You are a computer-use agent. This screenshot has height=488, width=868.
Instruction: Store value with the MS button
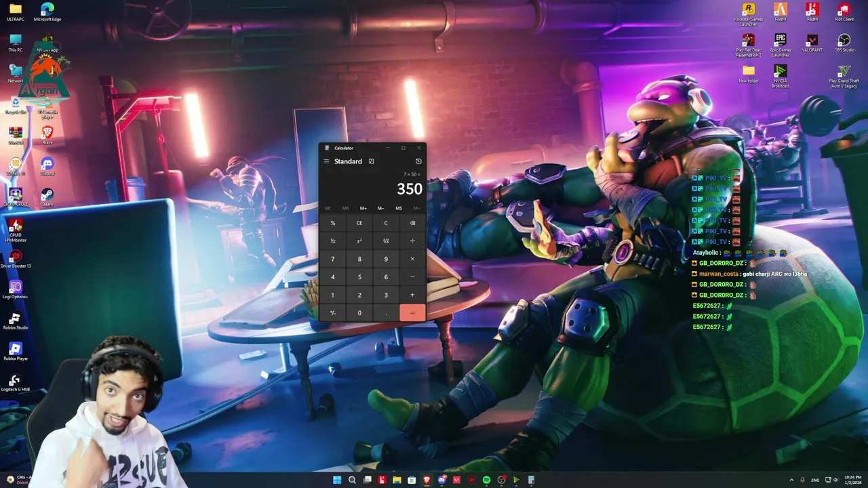[399, 208]
